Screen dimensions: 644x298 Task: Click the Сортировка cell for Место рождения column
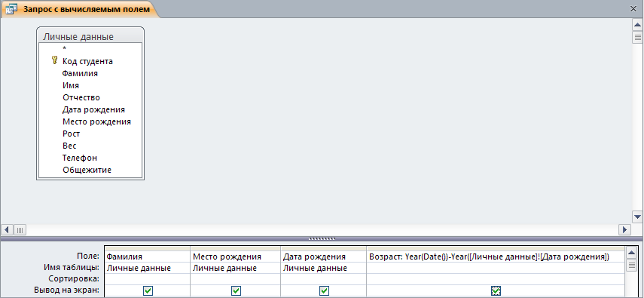tap(235, 279)
